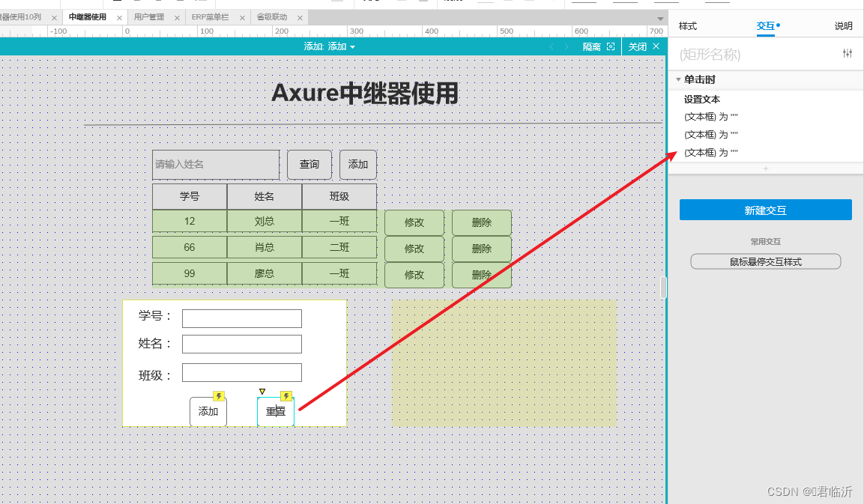Click 关闭 to close dynamic panel editing

pos(644,47)
